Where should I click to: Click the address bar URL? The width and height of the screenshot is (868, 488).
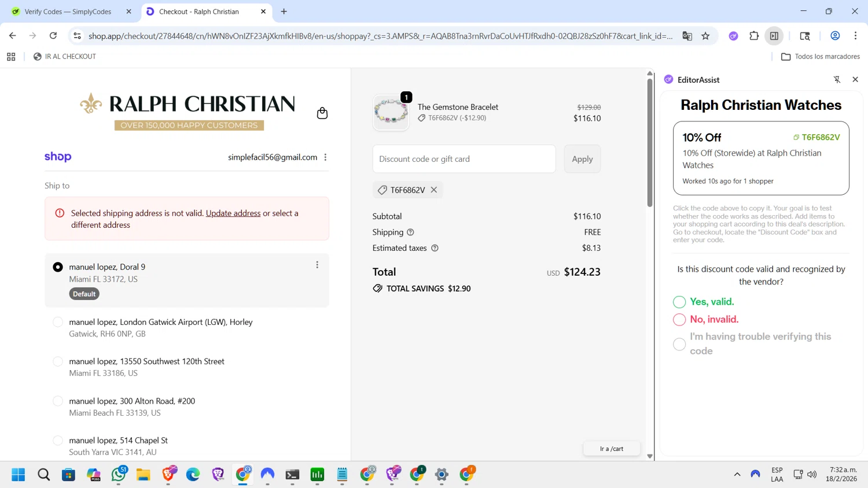pyautogui.click(x=381, y=36)
